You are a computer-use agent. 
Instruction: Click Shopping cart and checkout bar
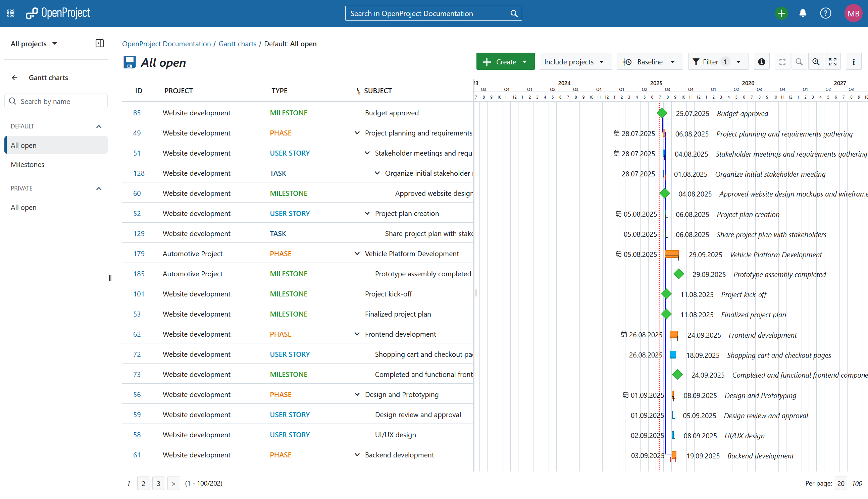tap(673, 355)
